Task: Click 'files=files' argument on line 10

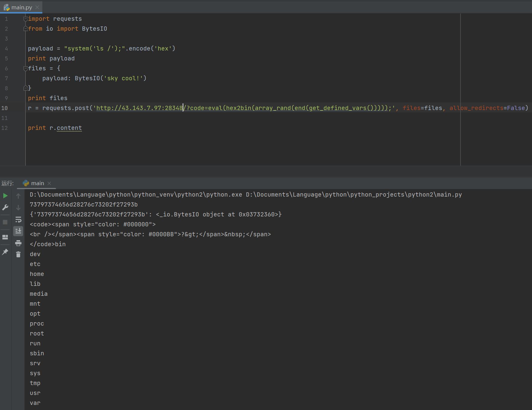Action: (x=422, y=108)
